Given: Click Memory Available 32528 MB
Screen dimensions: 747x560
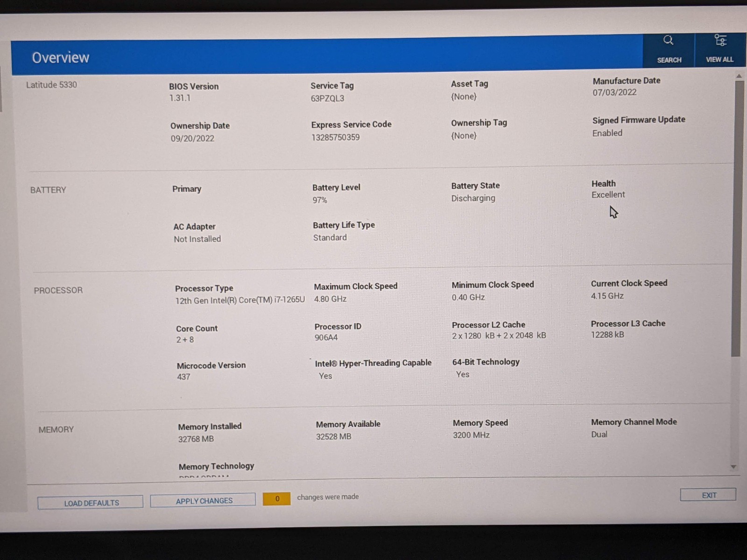Looking at the screenshot, I should point(333,437).
